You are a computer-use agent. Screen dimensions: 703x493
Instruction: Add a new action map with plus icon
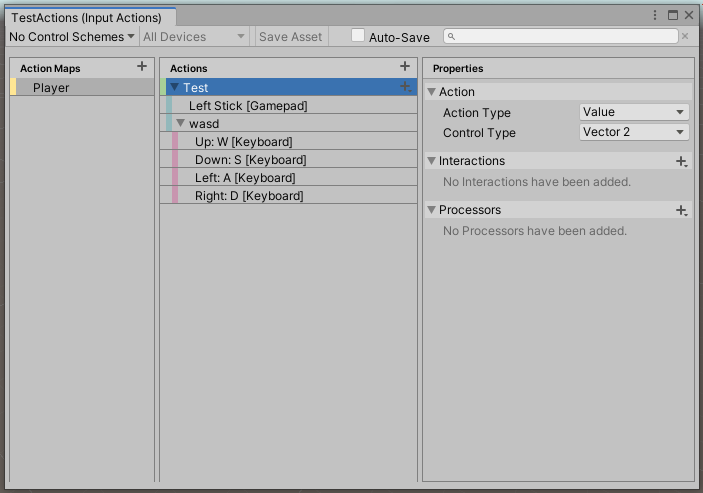(142, 67)
